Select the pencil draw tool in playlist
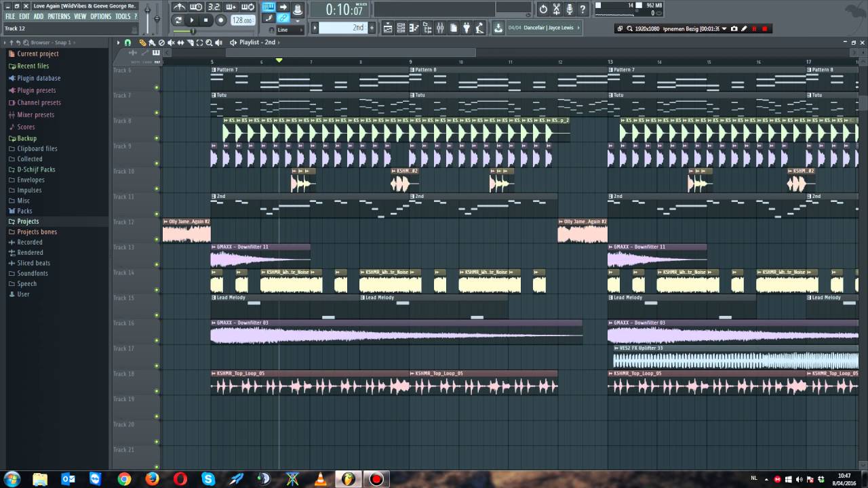Viewport: 868px width, 488px height. click(142, 43)
